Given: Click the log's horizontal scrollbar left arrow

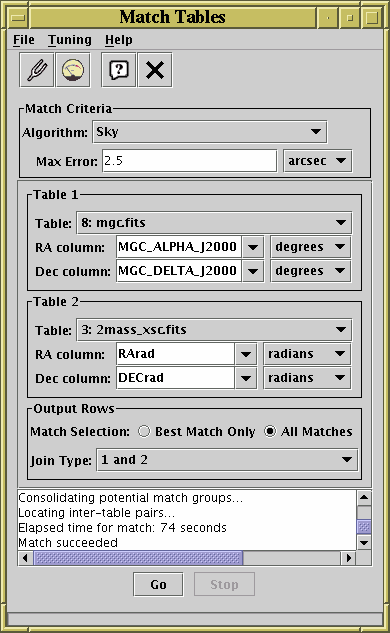Looking at the screenshot, I should point(25,558).
